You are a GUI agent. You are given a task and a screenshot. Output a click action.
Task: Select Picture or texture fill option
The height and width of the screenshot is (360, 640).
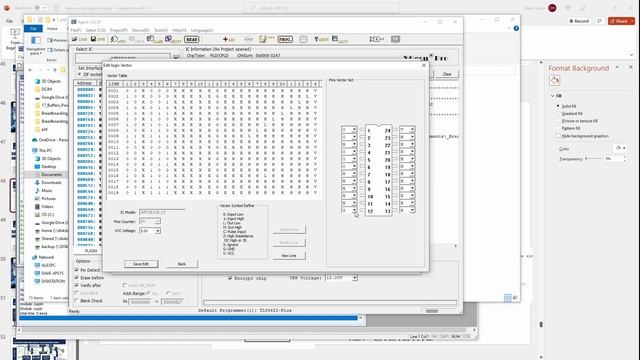click(x=558, y=121)
